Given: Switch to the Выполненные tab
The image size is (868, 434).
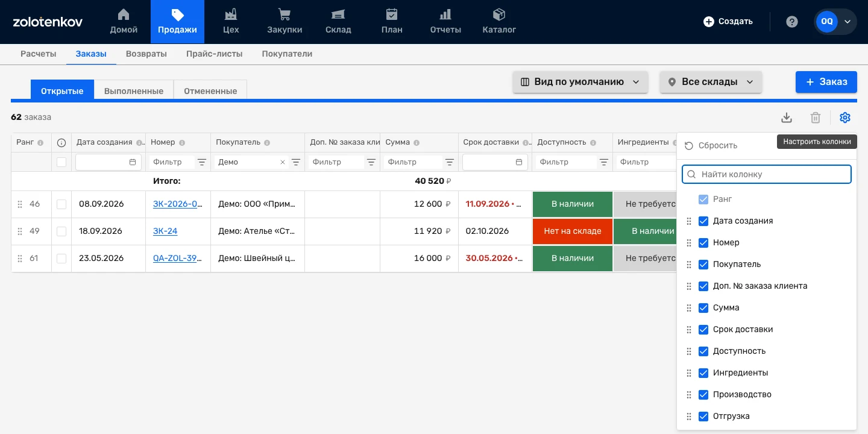Looking at the screenshot, I should click(134, 91).
